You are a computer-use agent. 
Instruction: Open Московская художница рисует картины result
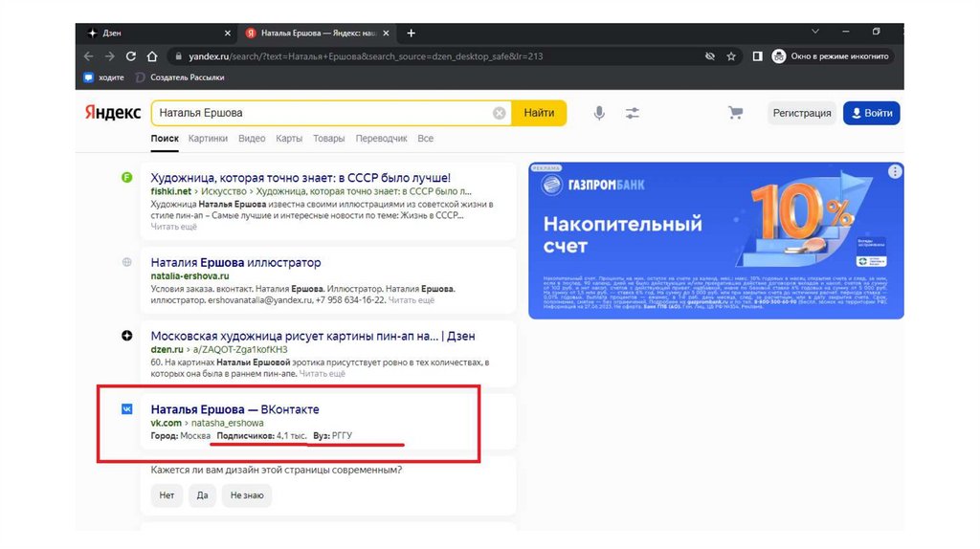313,336
